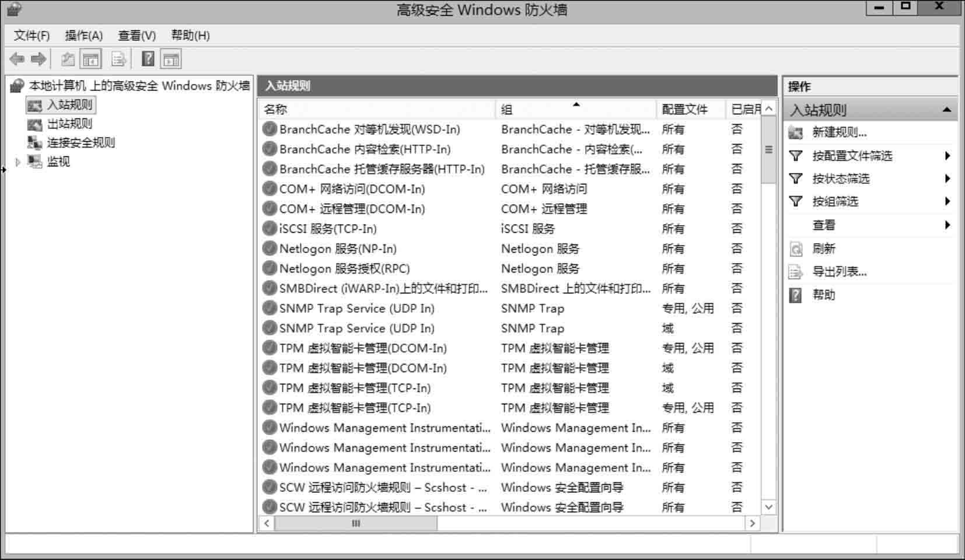The width and height of the screenshot is (965, 560).
Task: Click the Up one level toolbar icon
Action: coord(68,59)
